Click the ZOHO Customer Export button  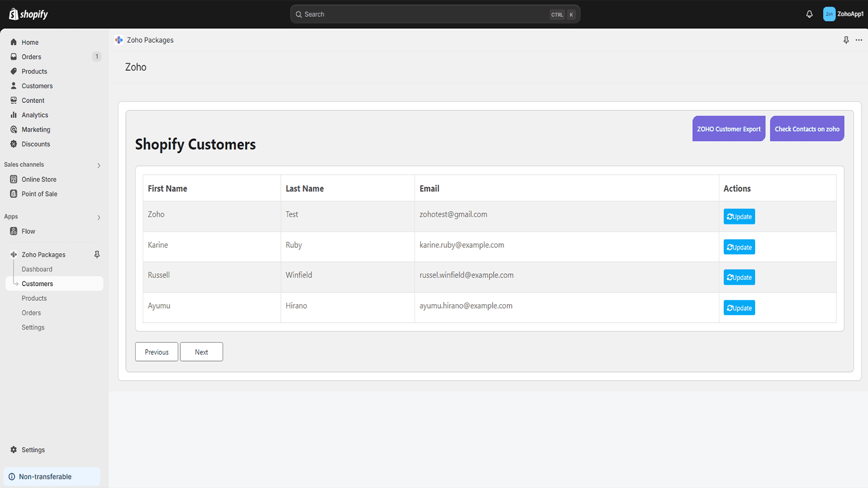(729, 129)
